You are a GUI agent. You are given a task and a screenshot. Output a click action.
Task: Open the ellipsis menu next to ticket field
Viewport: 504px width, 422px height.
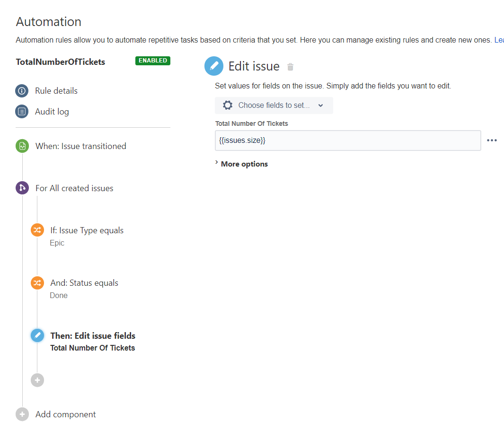[492, 140]
